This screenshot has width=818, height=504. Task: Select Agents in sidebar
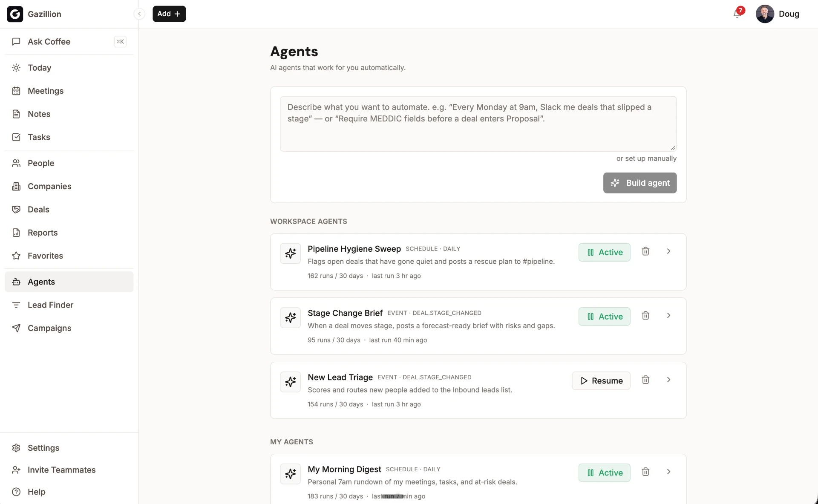coord(69,282)
